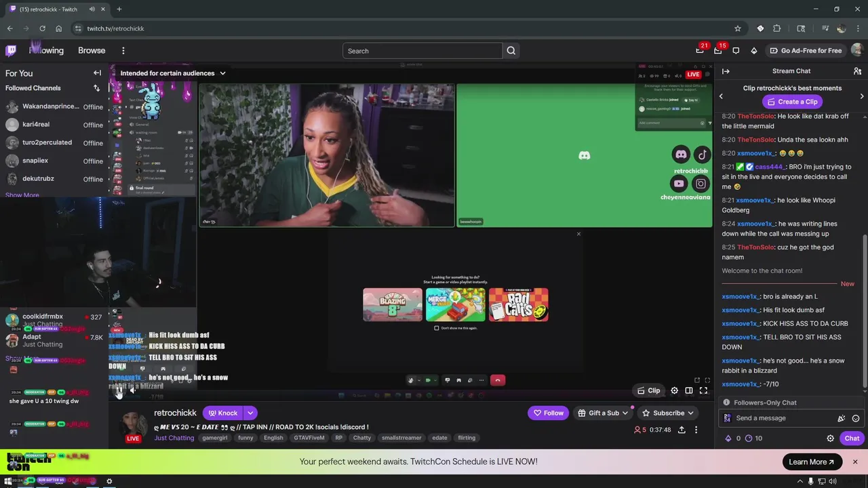
Task: Sort the Followed Channels list
Action: coord(96,88)
